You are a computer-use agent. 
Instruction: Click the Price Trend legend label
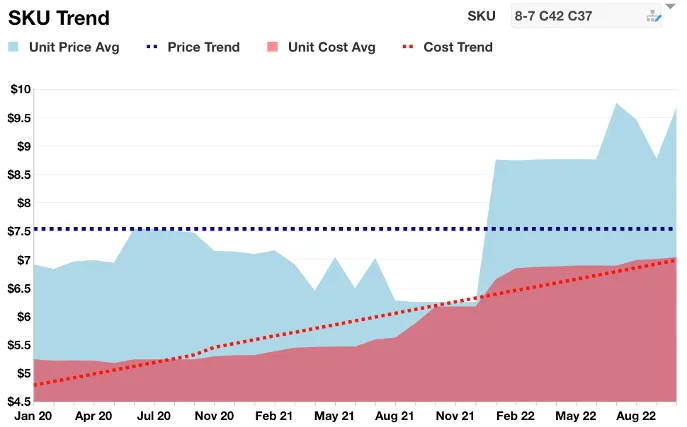[204, 47]
